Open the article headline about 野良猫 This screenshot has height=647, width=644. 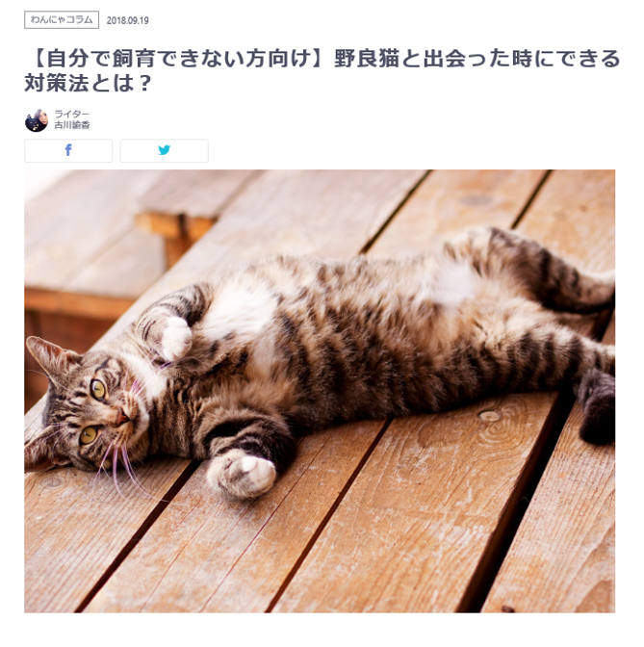(322, 70)
